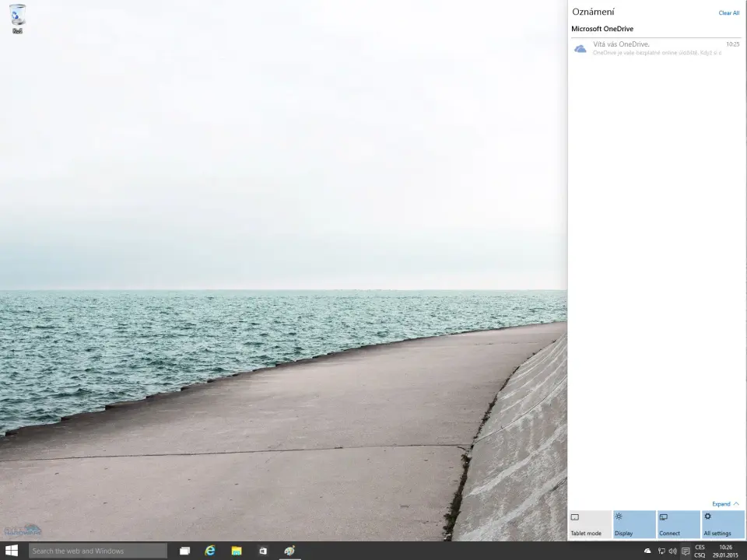747x560 pixels.
Task: Open File Explorer from the taskbar
Action: [237, 551]
